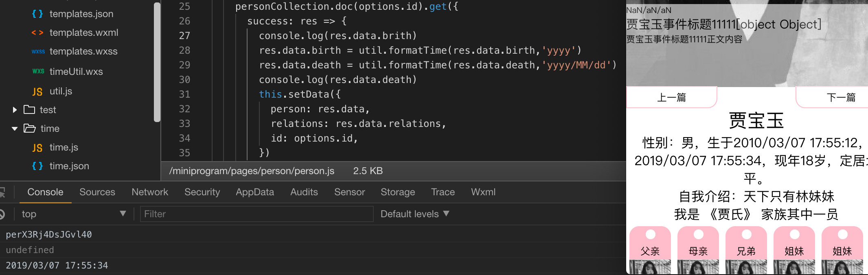Collapse the time folder arrow
Screen dimensions: 868x275
[15, 129]
